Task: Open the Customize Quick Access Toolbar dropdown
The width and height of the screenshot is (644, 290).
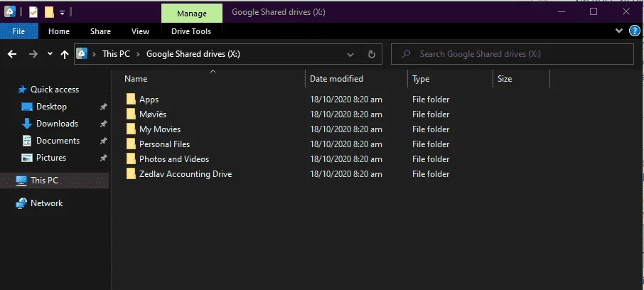Action: click(62, 13)
